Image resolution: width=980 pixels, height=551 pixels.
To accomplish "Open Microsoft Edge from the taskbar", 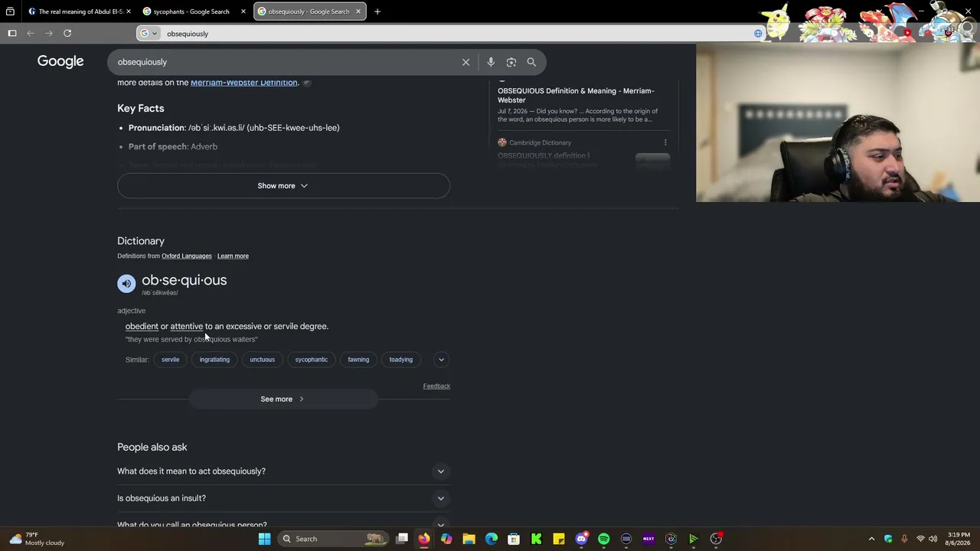I will coord(492,539).
